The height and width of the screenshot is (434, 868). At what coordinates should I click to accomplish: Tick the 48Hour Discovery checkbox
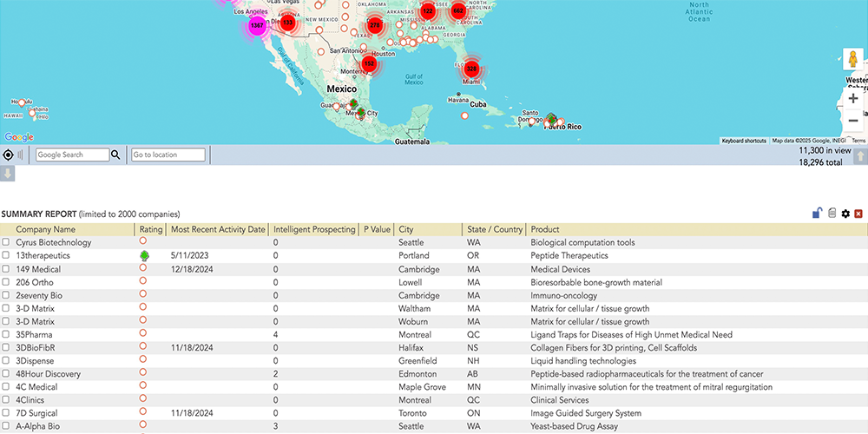(x=5, y=374)
